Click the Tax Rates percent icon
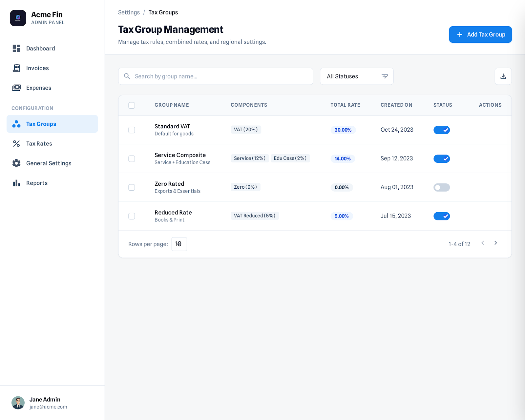Screen dimensions: 525x420 pyautogui.click(x=16, y=144)
